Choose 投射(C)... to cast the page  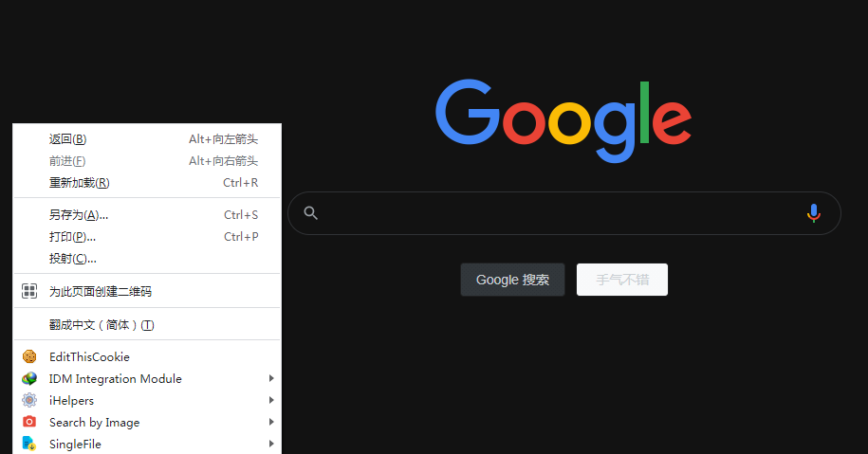point(147,258)
